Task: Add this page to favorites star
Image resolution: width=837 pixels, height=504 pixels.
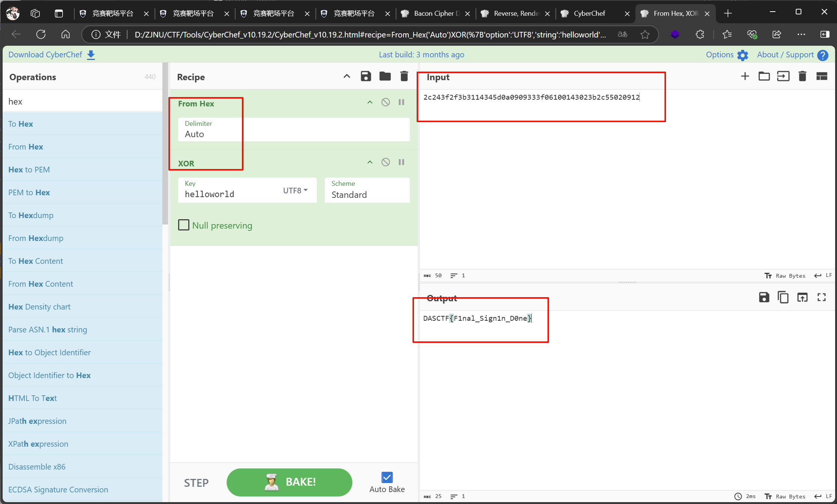Action: 645,34
